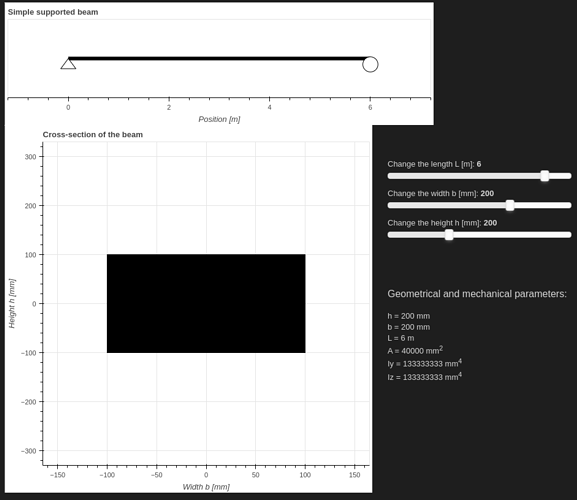Screen dimensions: 577x500
Task: Click the 'Iy = 133333333 mm⁴' text
Action: pyautogui.click(x=425, y=363)
